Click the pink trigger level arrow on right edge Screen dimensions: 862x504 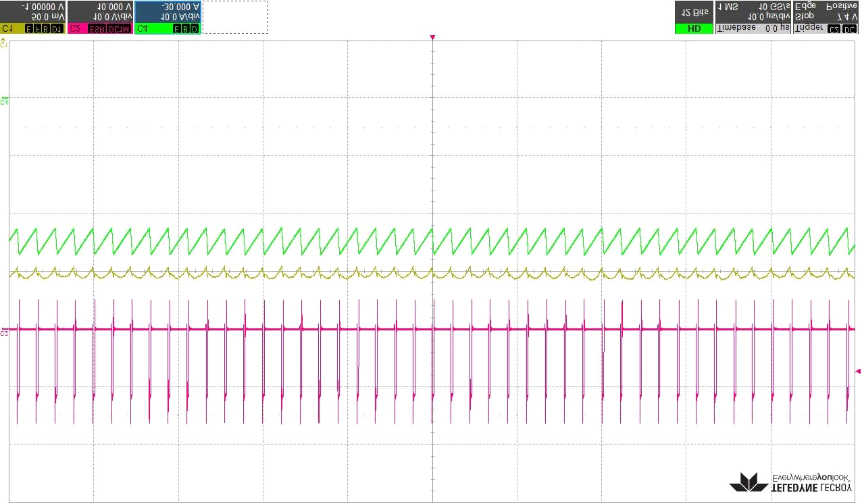[x=858, y=371]
